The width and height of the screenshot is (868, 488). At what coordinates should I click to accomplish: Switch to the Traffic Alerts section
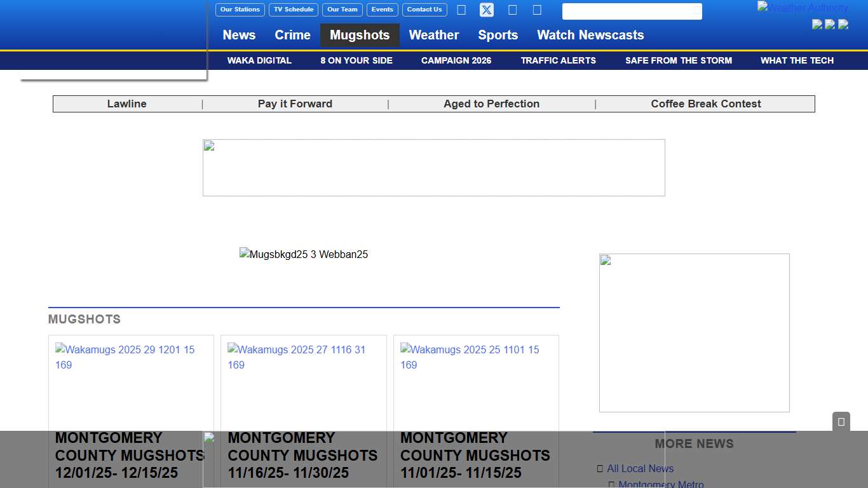(x=559, y=60)
